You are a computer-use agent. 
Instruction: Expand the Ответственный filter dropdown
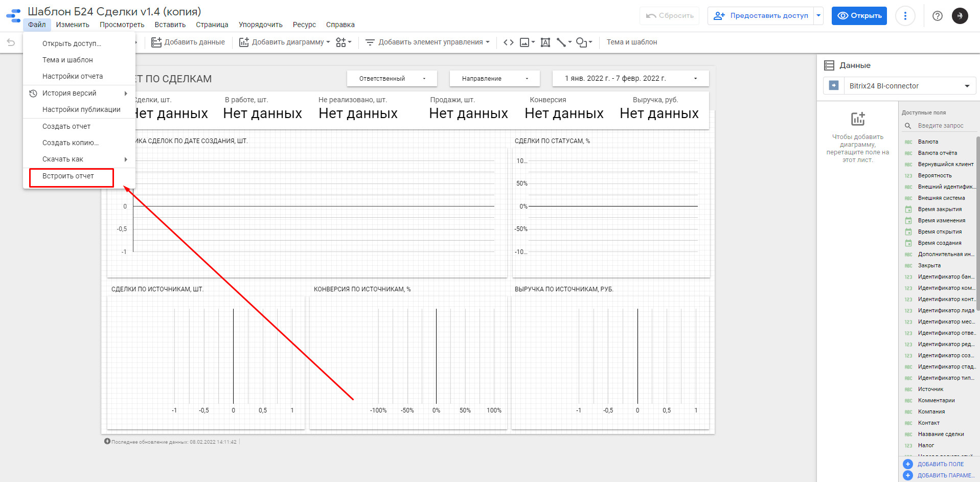(392, 79)
